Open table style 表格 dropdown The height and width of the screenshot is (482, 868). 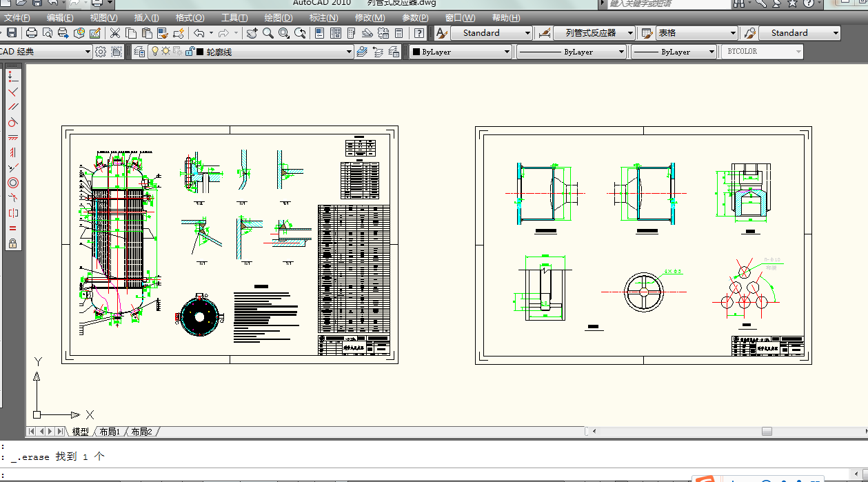[x=697, y=32]
